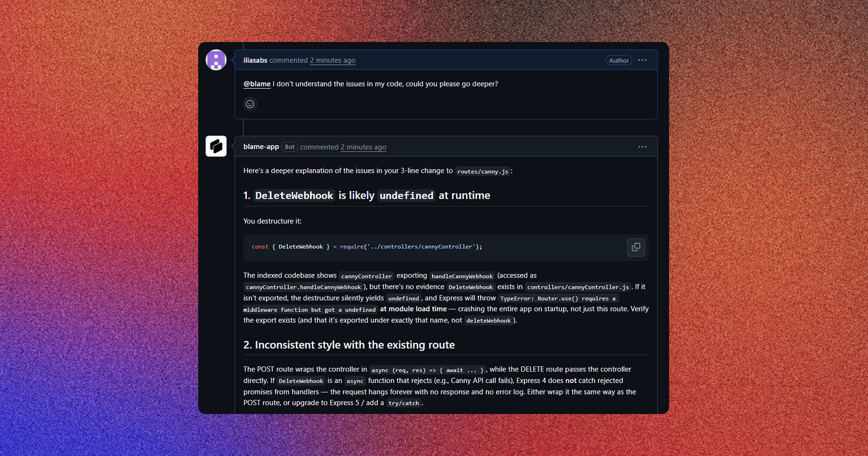The height and width of the screenshot is (456, 868).
Task: Click blame-app bot avatar icon
Action: (x=216, y=146)
